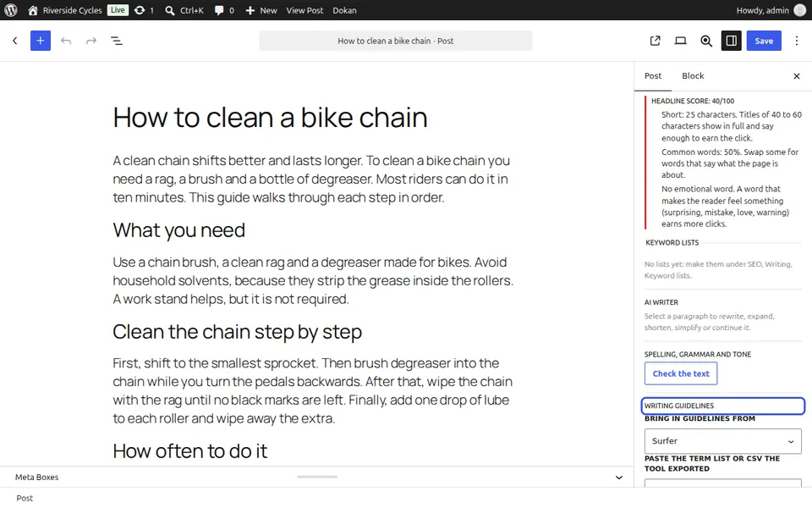Click the post title heading
The width and height of the screenshot is (812, 508).
(271, 118)
